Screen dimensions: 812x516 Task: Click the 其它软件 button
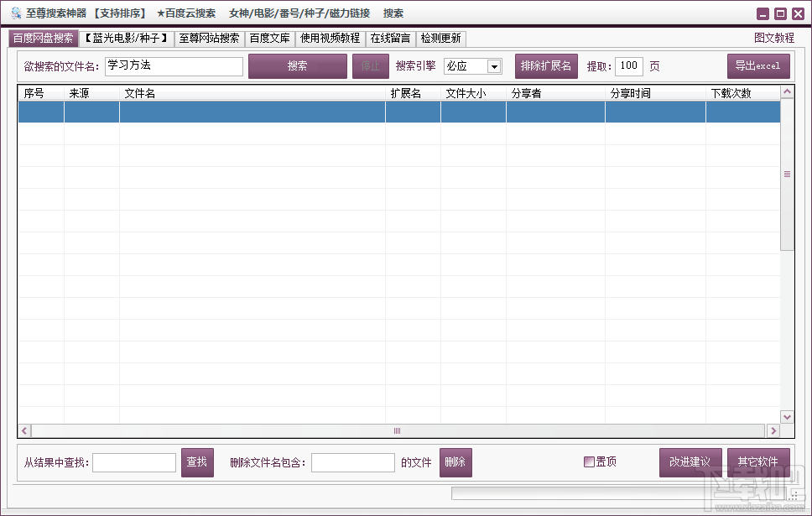(x=758, y=462)
